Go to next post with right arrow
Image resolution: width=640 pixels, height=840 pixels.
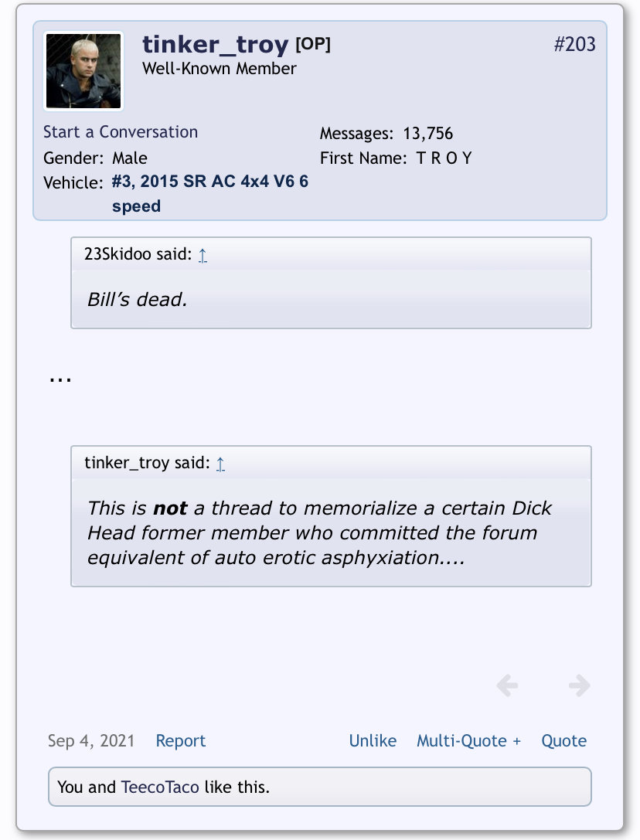pos(580,685)
